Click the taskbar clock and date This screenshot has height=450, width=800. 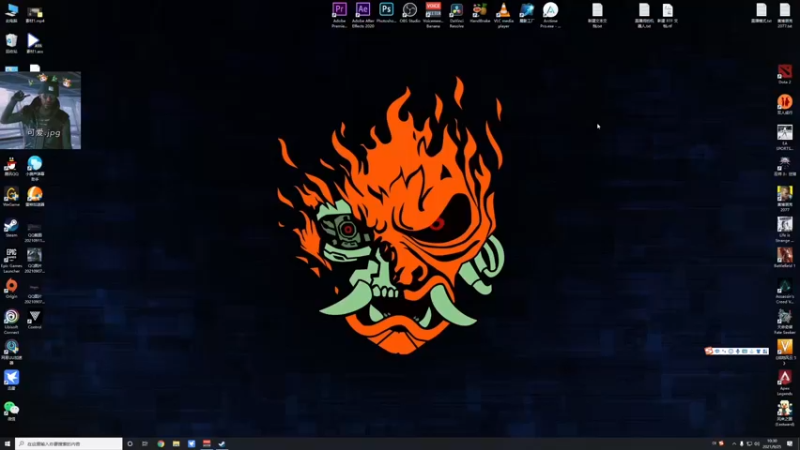click(772, 444)
